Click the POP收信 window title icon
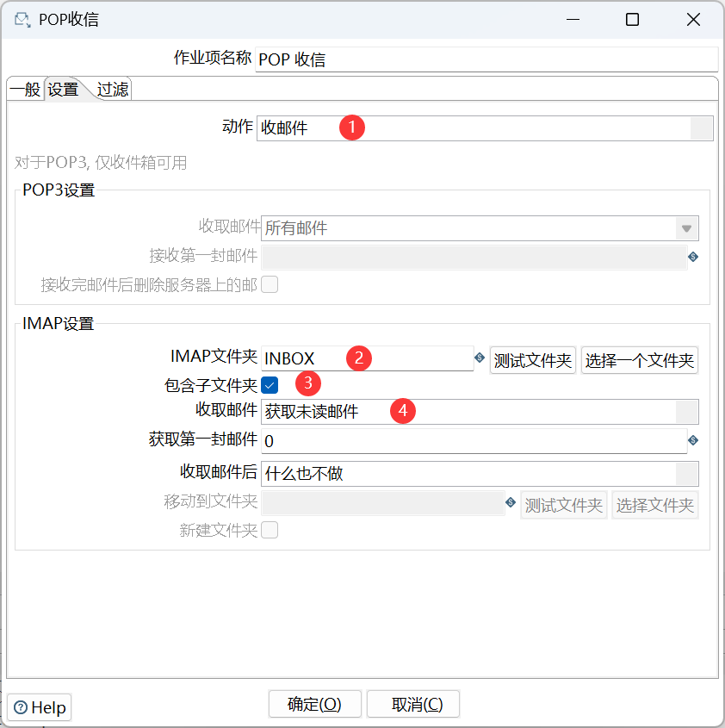725x728 pixels. [22, 20]
